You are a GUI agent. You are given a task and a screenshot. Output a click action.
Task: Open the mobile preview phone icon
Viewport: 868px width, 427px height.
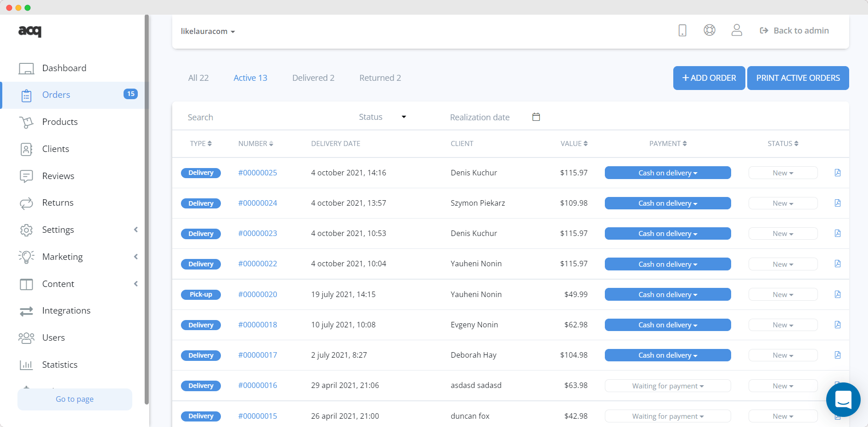click(682, 30)
